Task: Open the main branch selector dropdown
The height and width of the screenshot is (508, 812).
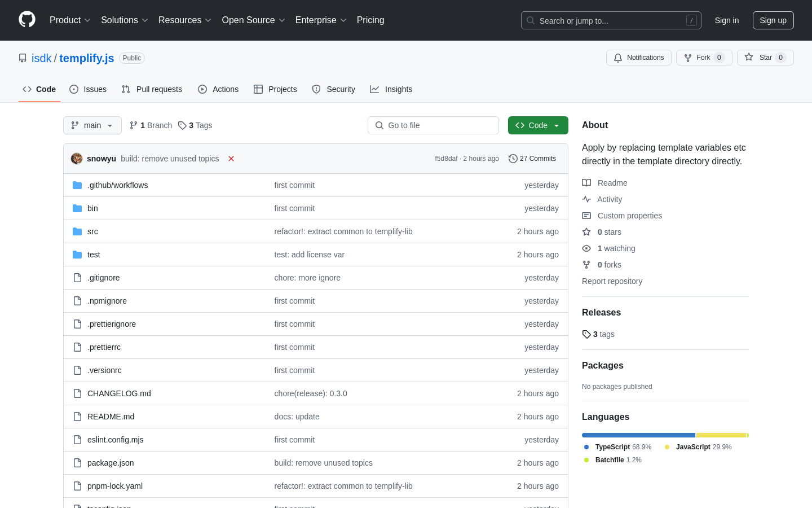Action: pyautogui.click(x=92, y=125)
